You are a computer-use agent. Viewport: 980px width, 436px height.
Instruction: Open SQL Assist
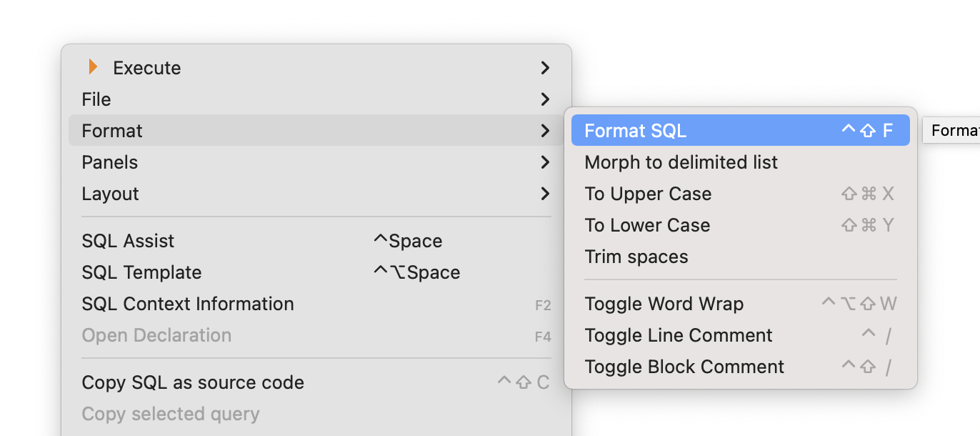click(x=128, y=241)
